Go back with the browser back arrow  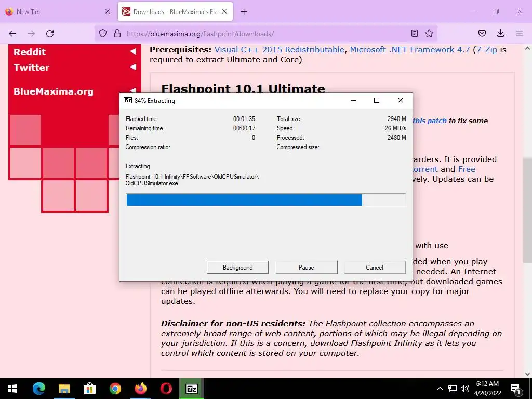coord(12,34)
